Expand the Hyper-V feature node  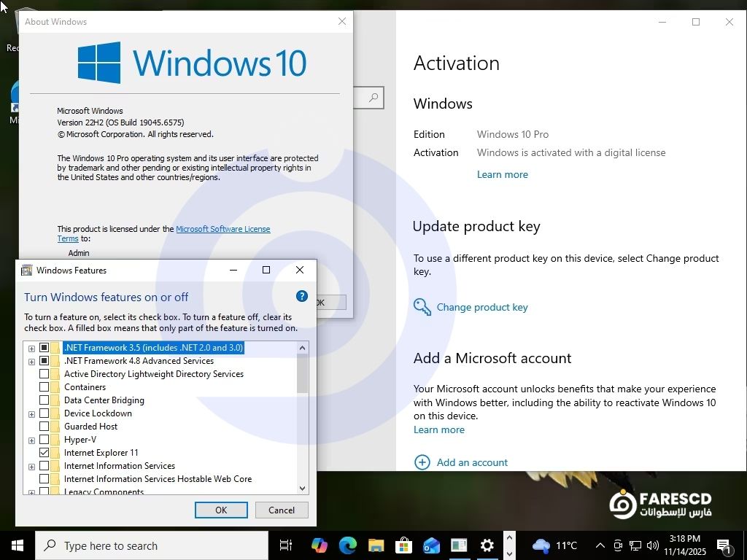[31, 440]
